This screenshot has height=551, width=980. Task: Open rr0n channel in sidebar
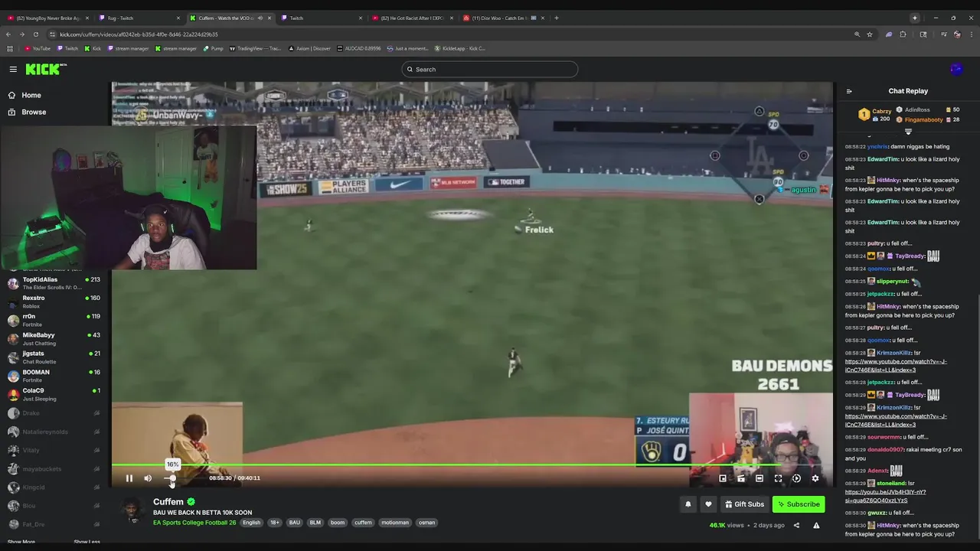tap(54, 320)
